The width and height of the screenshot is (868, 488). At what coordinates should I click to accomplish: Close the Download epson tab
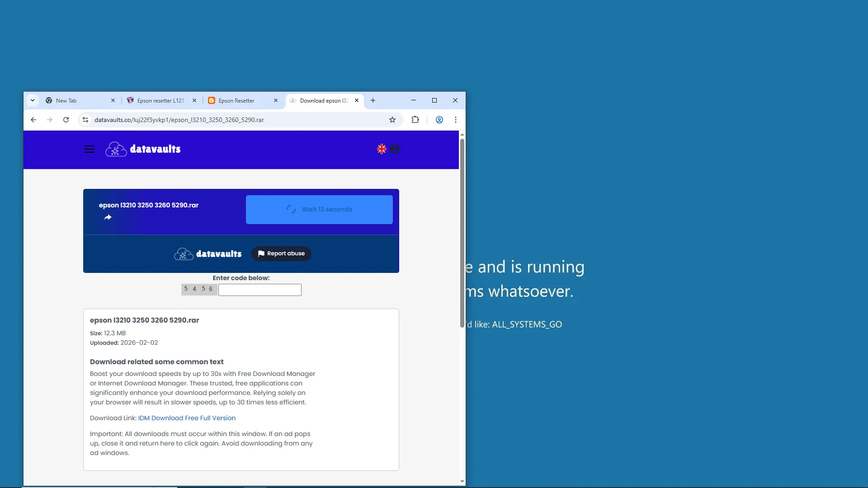(357, 100)
